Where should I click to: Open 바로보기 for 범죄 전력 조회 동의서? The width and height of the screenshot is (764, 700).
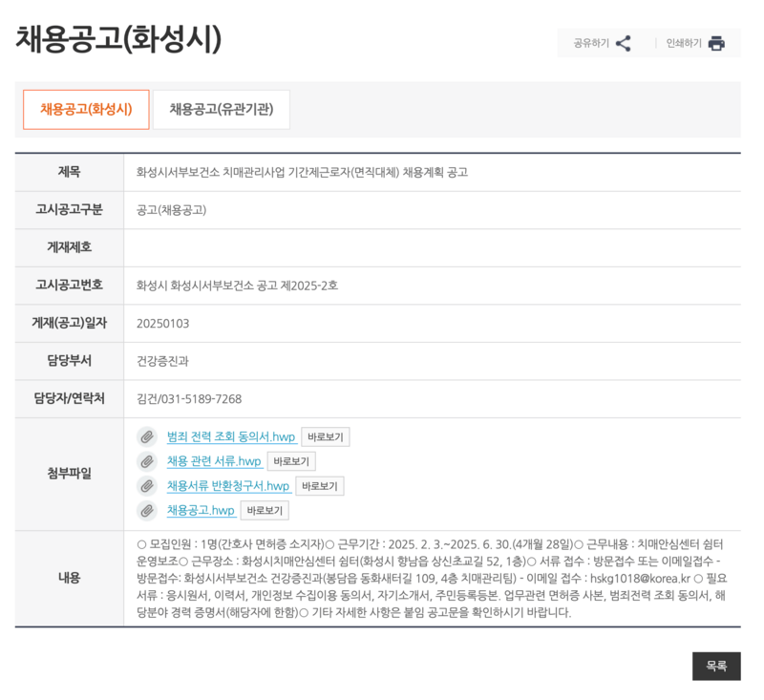327,436
